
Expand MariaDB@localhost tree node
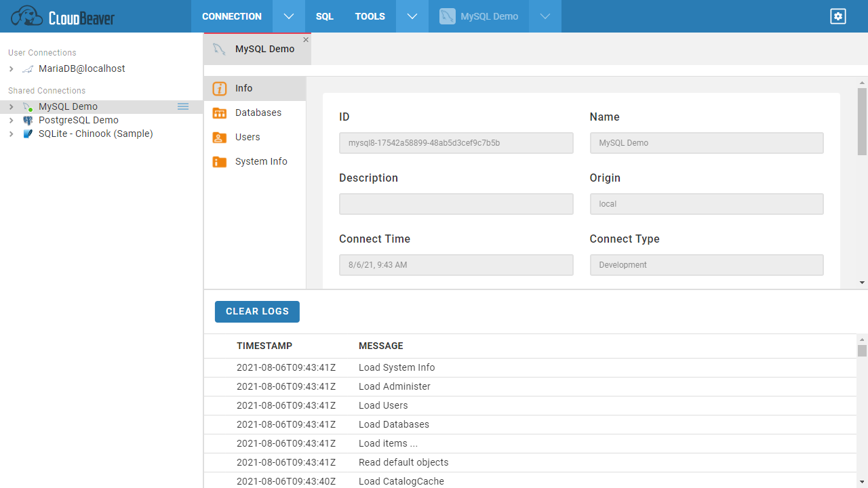click(x=11, y=68)
